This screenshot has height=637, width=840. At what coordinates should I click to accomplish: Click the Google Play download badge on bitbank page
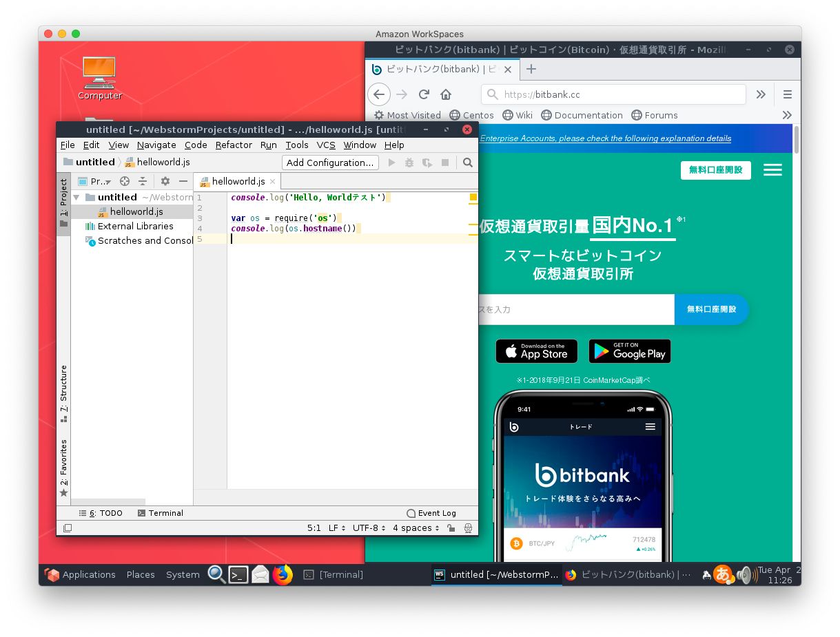629,351
